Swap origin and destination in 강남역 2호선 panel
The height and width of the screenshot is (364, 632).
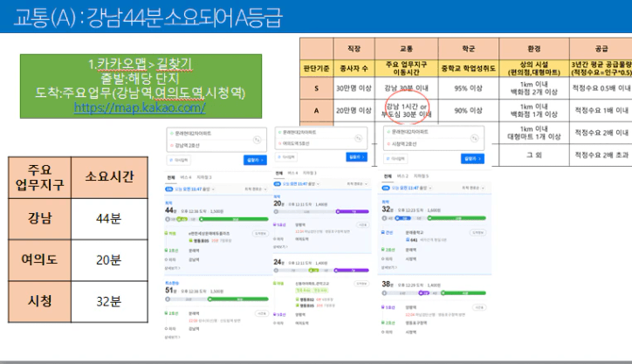[257, 140]
